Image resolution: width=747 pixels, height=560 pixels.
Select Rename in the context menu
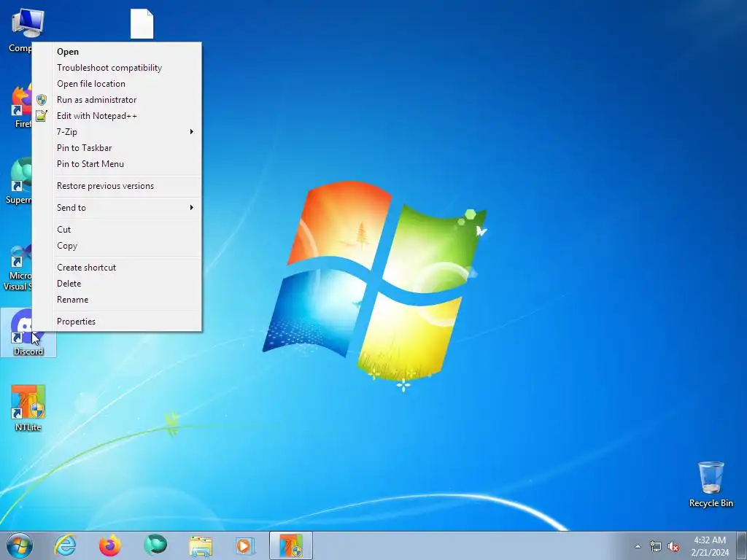click(x=117, y=300)
